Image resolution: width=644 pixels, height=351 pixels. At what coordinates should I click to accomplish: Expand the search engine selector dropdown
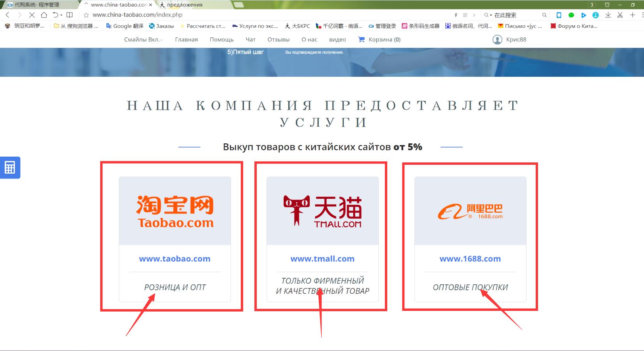click(x=488, y=15)
